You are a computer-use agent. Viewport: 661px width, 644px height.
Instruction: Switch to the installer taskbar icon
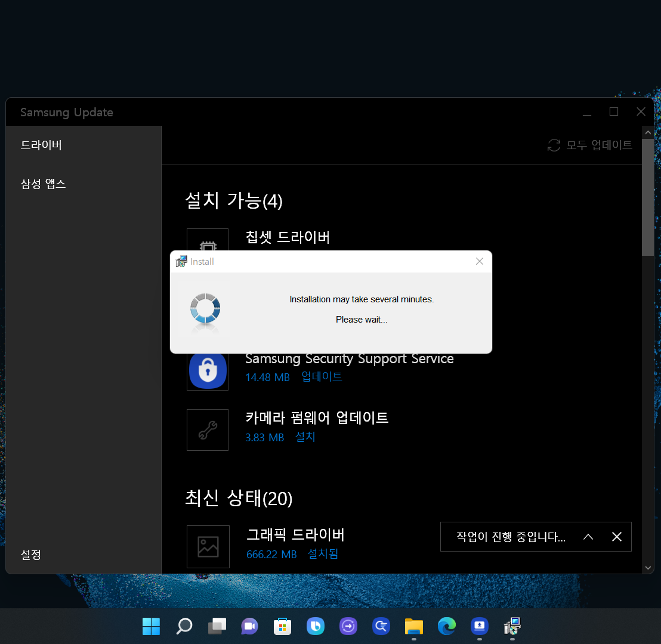pos(512,626)
